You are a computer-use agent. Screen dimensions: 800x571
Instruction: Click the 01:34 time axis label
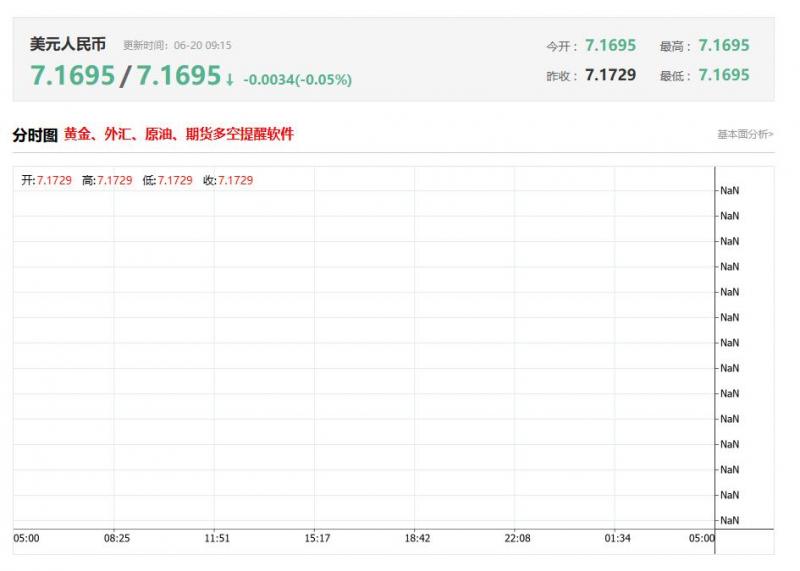[x=617, y=538]
